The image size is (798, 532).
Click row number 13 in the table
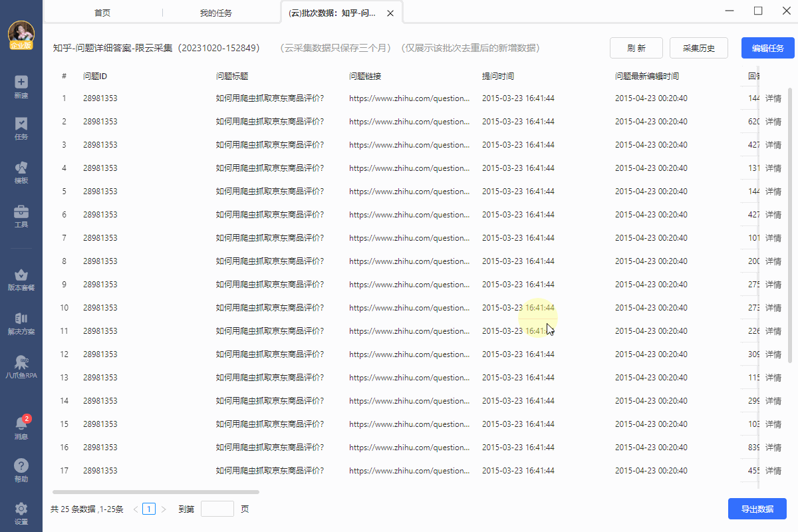[x=65, y=378]
